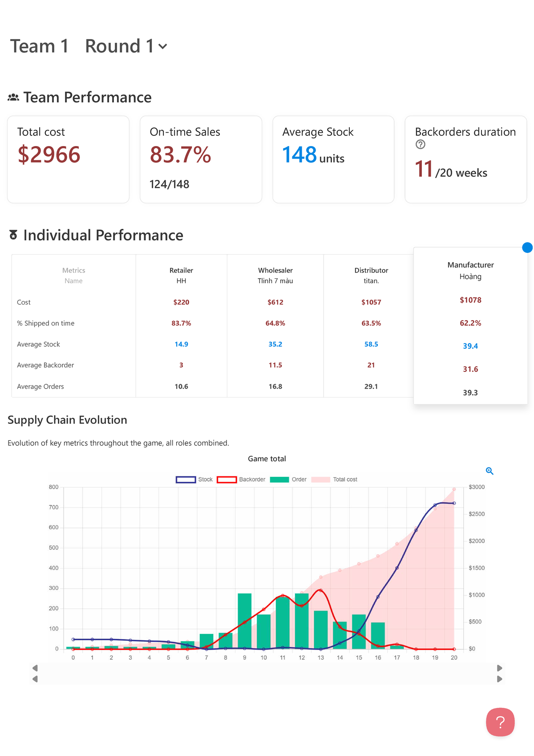Click Distributor cost $1057 cell
This screenshot has width=534, height=756.
[371, 302]
